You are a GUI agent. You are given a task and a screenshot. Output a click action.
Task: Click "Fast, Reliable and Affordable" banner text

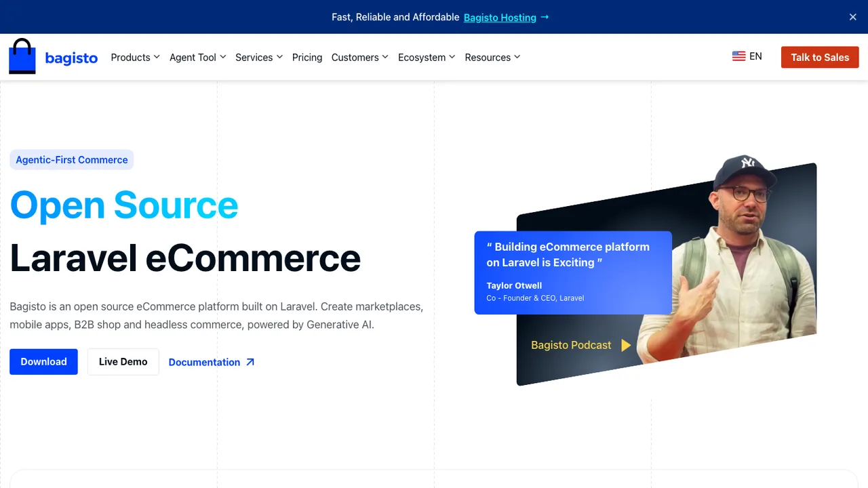coord(395,17)
